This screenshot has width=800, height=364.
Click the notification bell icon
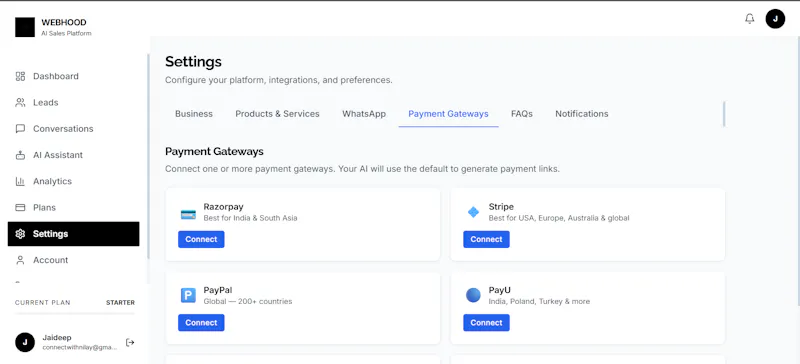pyautogui.click(x=749, y=19)
